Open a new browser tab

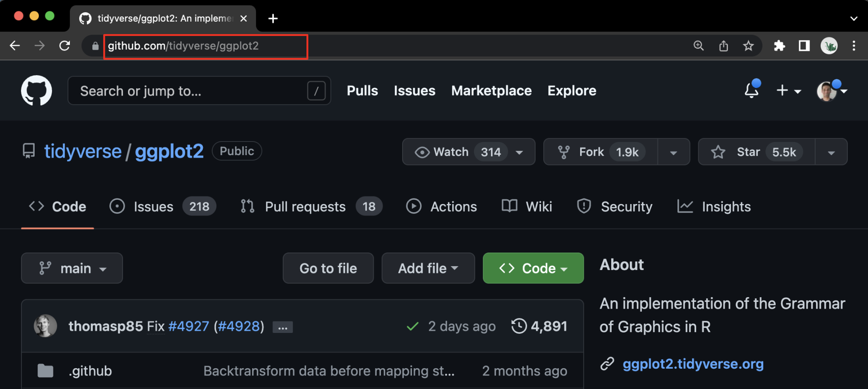tap(273, 19)
